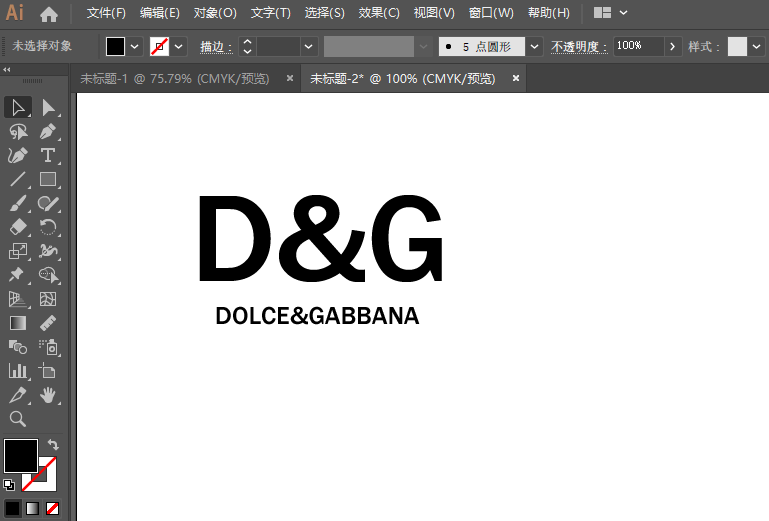The image size is (769, 521).
Task: Reset to default fill and stroke
Action: (9, 485)
